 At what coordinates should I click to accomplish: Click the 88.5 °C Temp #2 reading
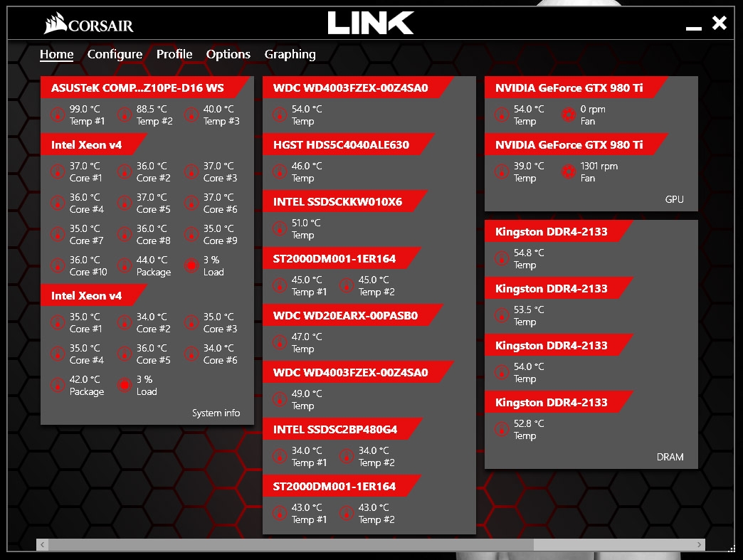tap(154, 115)
